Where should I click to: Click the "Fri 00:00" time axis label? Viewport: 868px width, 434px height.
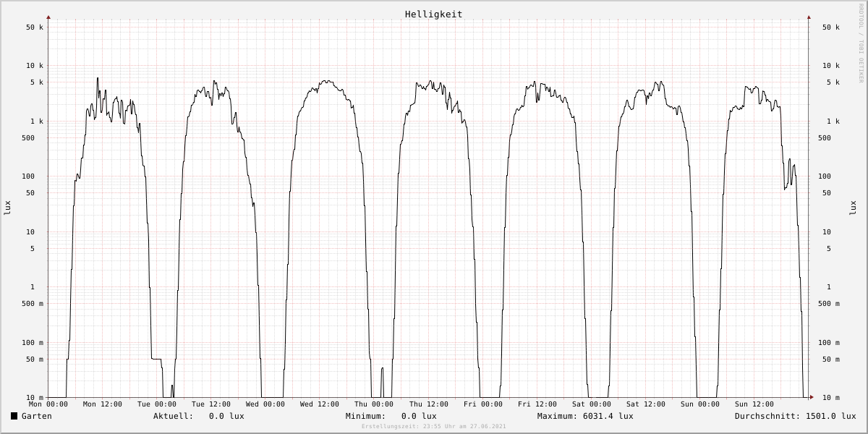coord(483,404)
